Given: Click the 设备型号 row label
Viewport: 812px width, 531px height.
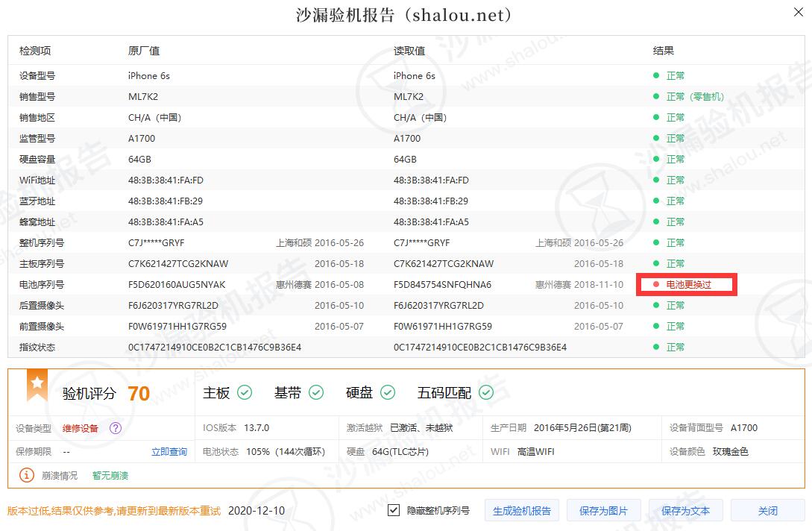Looking at the screenshot, I should 37,75.
